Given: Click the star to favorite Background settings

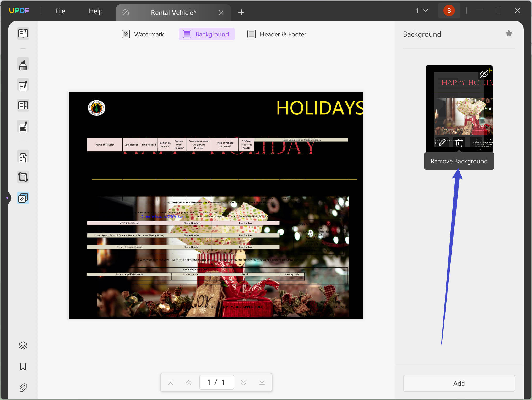Looking at the screenshot, I should click(x=509, y=33).
